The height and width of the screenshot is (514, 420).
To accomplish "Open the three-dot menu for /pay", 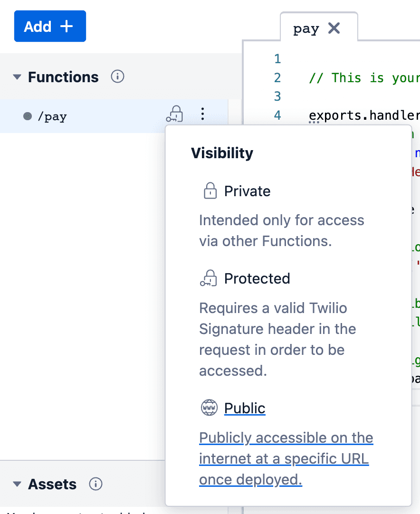I will point(203,114).
